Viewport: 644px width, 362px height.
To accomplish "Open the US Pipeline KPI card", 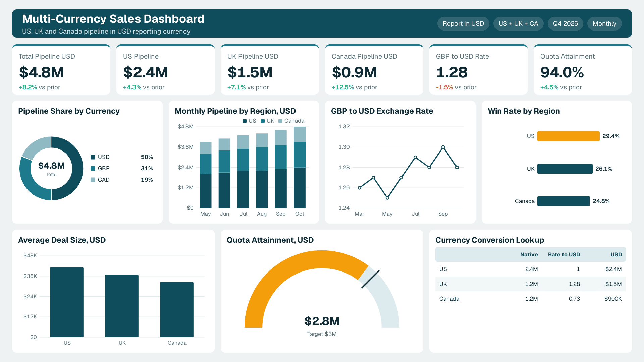I will pos(165,70).
